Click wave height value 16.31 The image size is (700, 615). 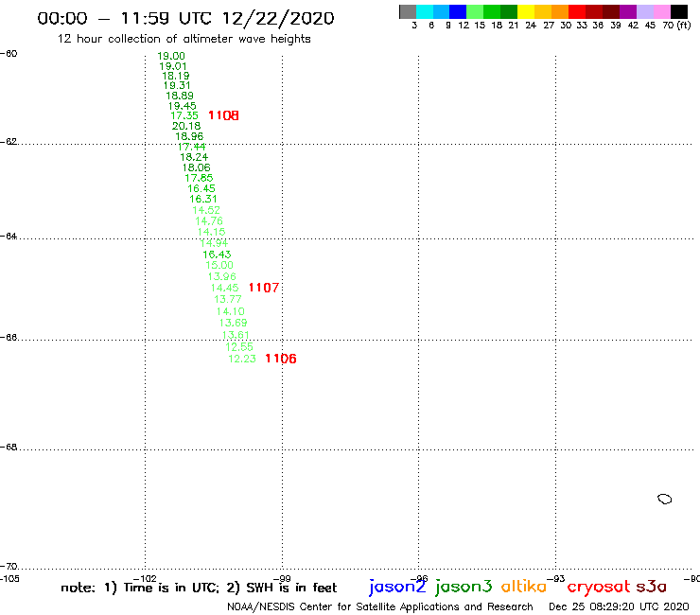coord(203,200)
